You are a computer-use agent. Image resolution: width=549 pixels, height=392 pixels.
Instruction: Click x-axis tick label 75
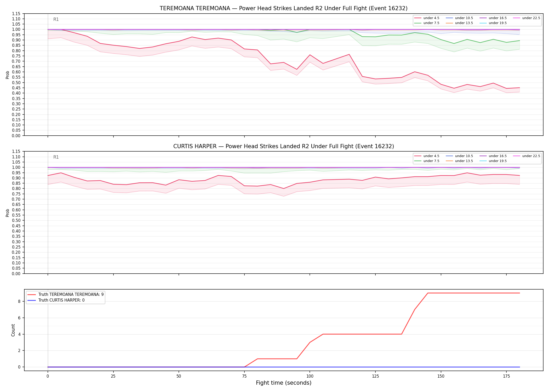click(x=244, y=376)
